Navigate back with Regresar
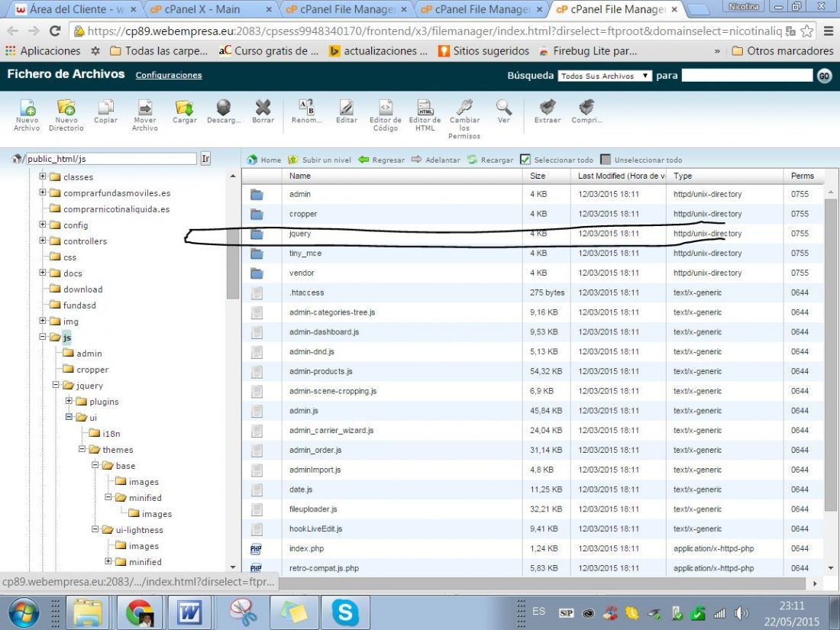This screenshot has height=630, width=840. tap(381, 160)
